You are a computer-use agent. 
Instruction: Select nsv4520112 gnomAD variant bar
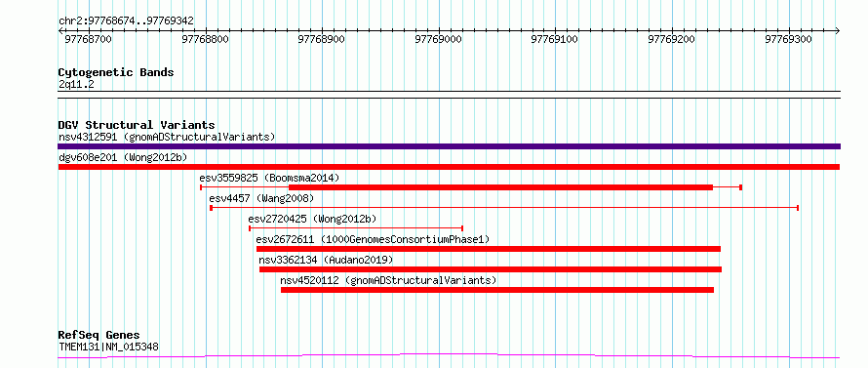(x=497, y=290)
